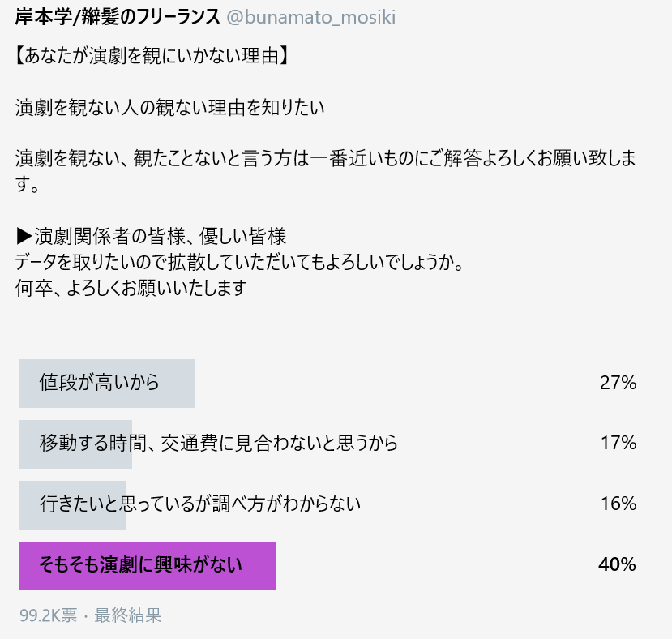This screenshot has height=639, width=672.
Task: Click the line 演劇を観ない人の観ない理由を知りたい
Action: [169, 107]
